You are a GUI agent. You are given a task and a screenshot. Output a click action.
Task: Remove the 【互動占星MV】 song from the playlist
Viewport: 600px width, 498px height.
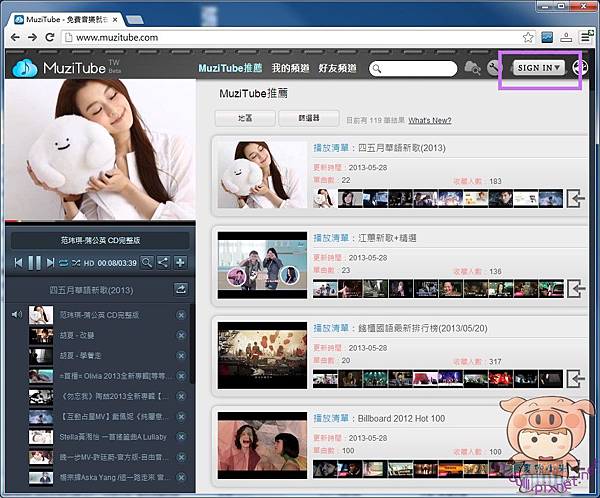(x=181, y=416)
